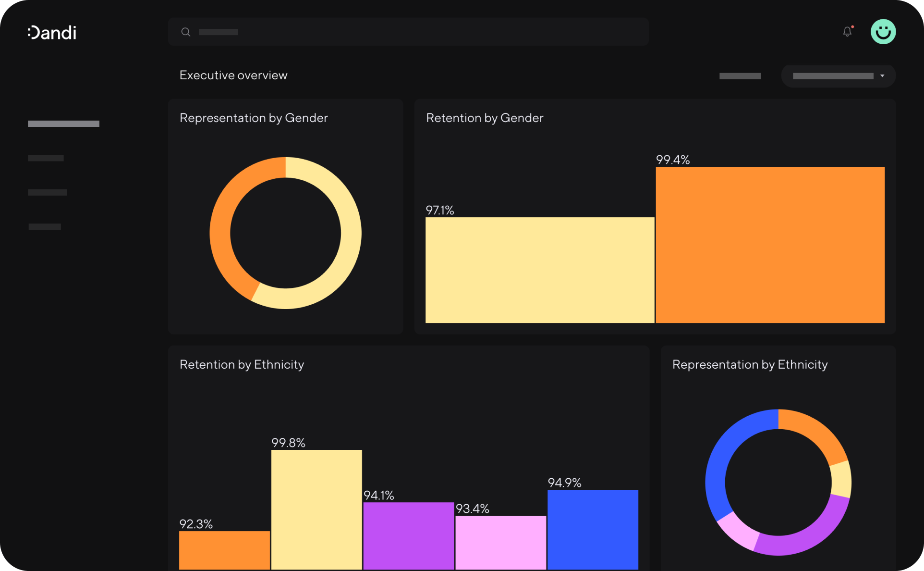Click inside the top search field

point(408,32)
